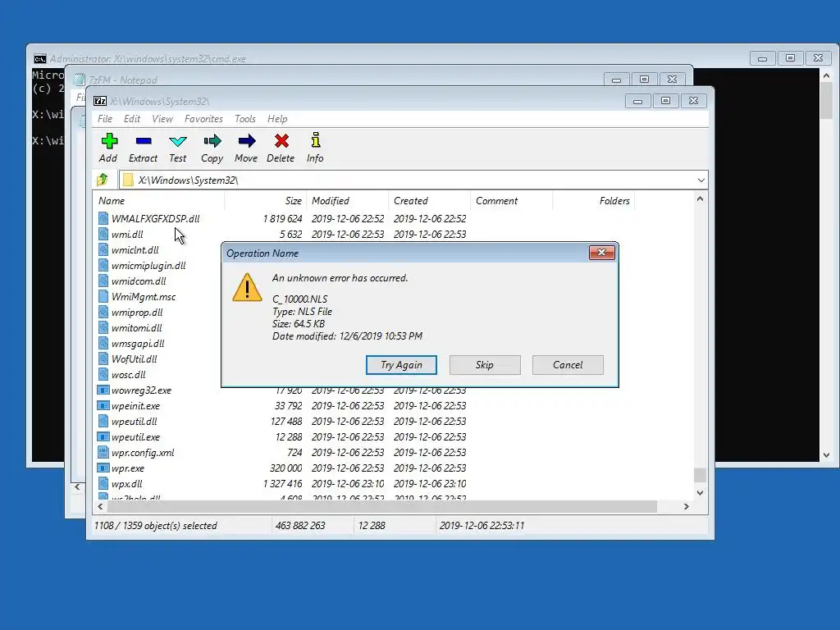Open the View menu
840x630 pixels.
[x=162, y=119]
